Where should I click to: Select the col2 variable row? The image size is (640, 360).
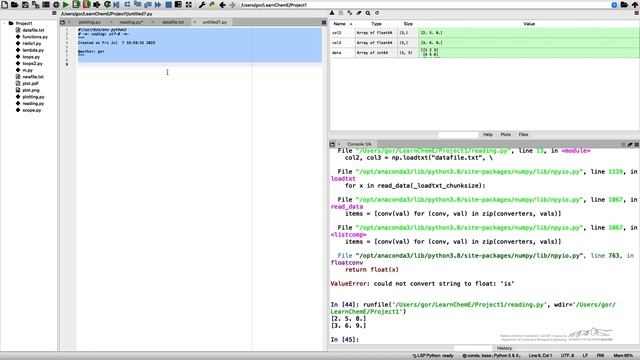click(x=484, y=33)
